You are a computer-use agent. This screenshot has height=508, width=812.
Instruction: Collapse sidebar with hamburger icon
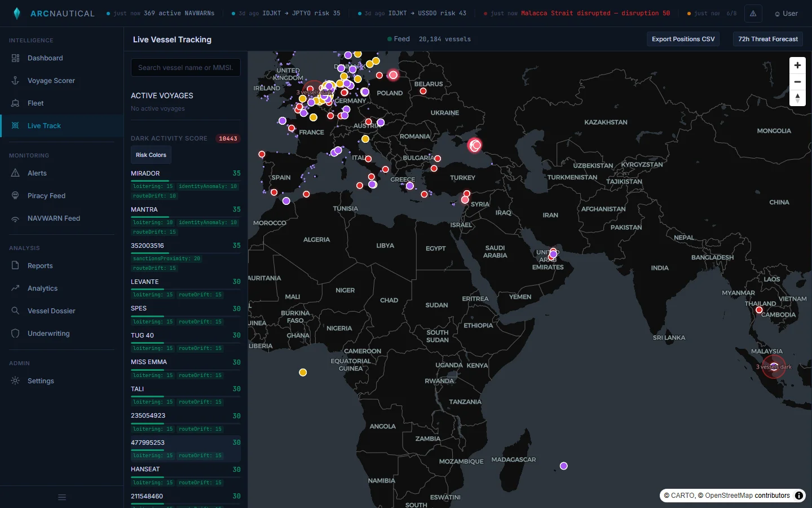tap(62, 497)
